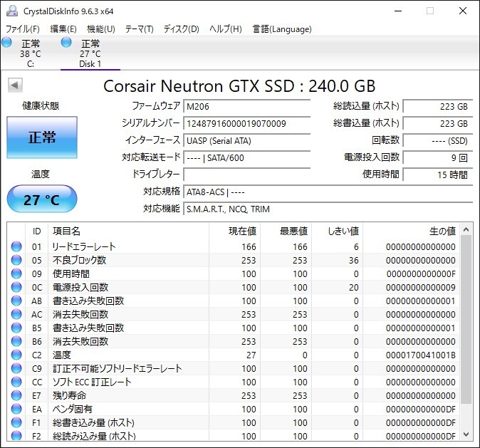
Task: Minimize the CrystalDiskInfo window
Action: tap(398, 11)
